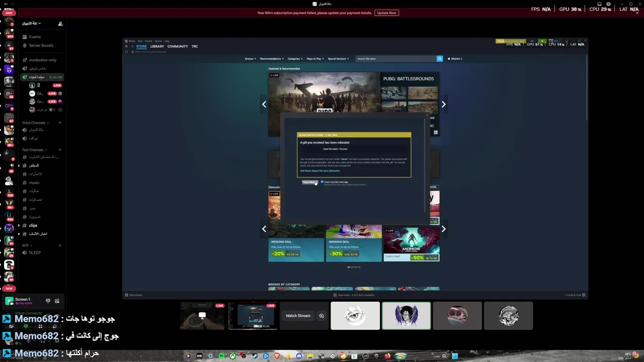Open Friends & Chat in Steam footer
This screenshot has height=362, width=644.
(x=576, y=295)
